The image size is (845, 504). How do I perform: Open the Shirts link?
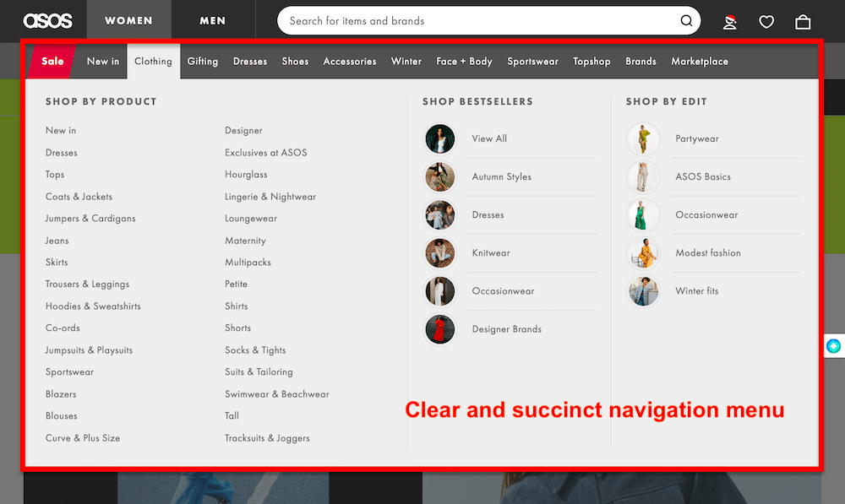click(x=237, y=306)
